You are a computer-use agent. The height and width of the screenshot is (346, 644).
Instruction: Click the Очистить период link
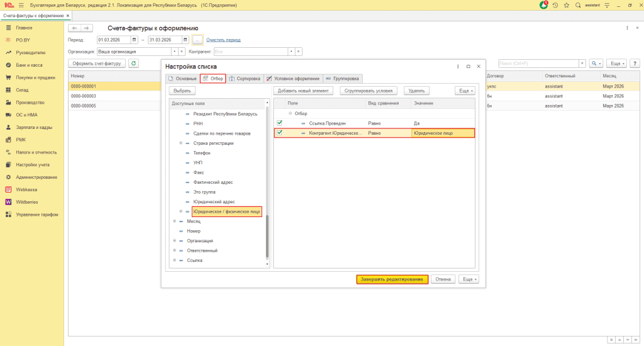click(223, 40)
